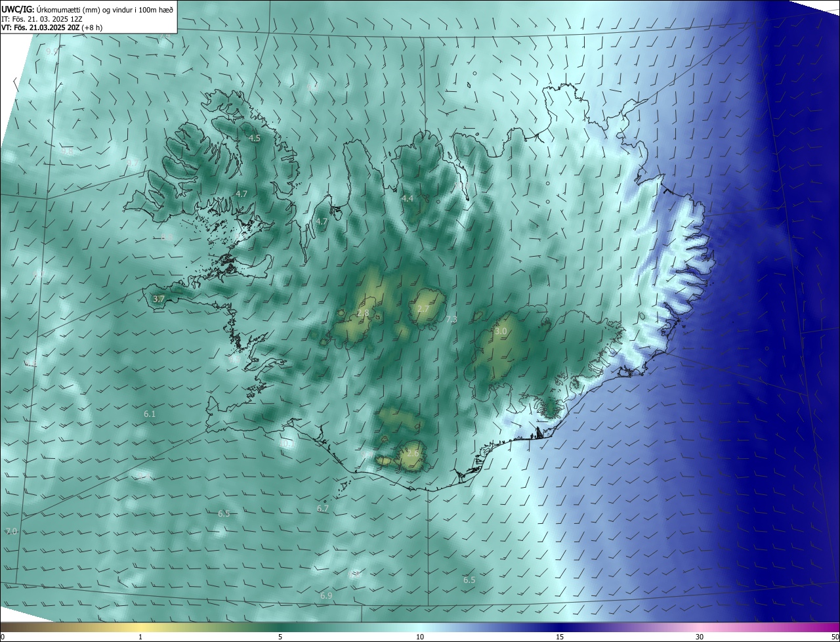Click the 5 label on the color scale

[x=280, y=637]
